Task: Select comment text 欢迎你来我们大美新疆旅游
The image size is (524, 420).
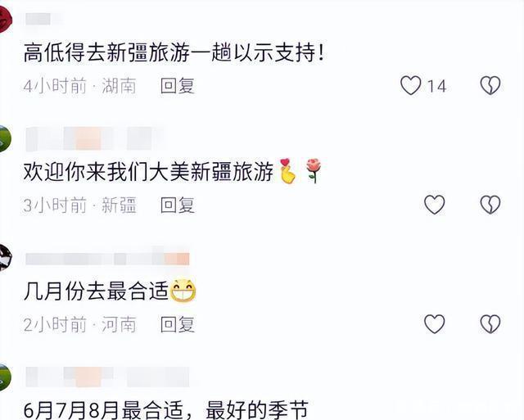Action: (x=149, y=173)
